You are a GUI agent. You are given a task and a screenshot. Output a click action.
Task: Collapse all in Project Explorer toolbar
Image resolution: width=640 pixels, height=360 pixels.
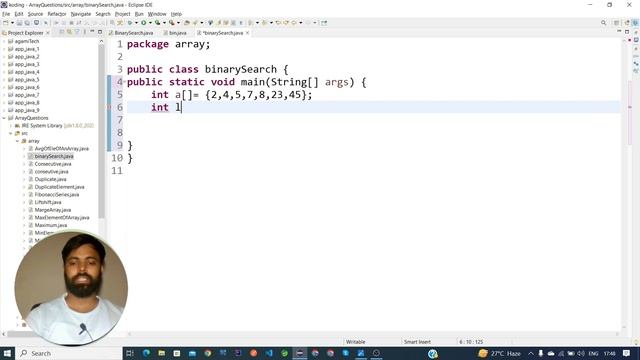[x=62, y=32]
